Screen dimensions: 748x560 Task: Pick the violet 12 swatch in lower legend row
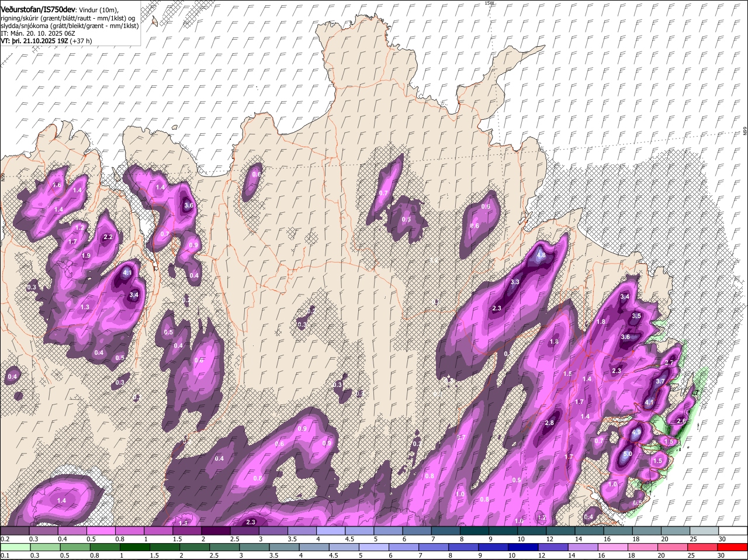pos(553,548)
